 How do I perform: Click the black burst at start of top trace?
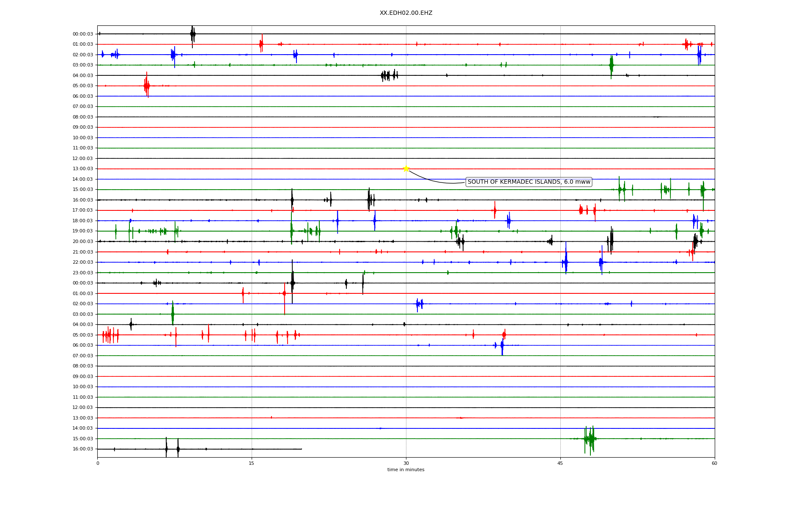coord(192,34)
